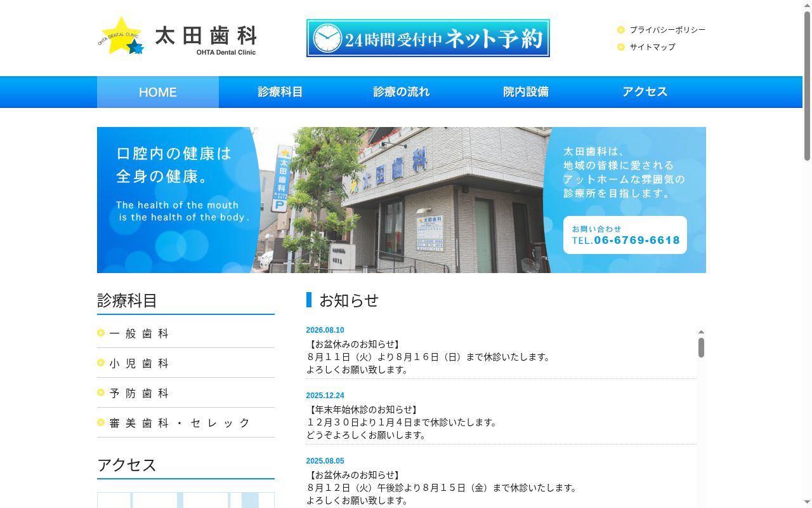The image size is (812, 508).
Task: Click yellow bullet beside 一般歯科
Action: (x=101, y=333)
